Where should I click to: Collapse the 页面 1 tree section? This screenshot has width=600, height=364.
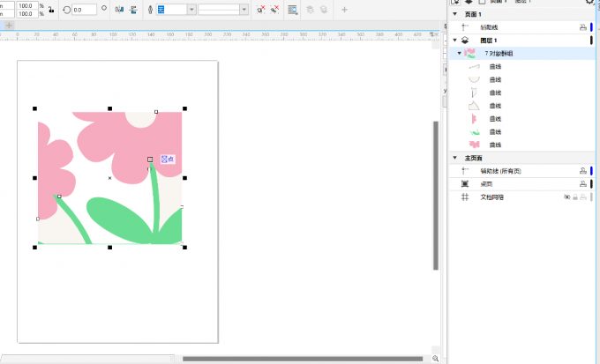pos(454,15)
